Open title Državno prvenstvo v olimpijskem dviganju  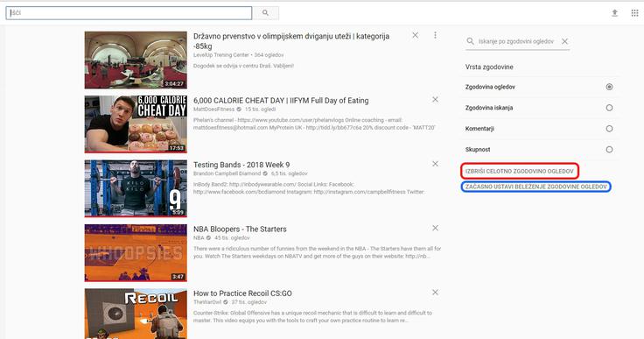[291, 40]
